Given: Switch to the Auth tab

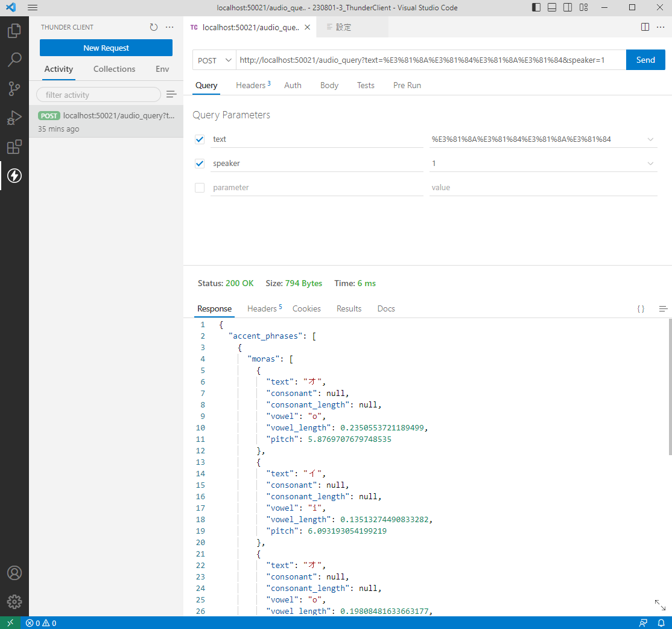Looking at the screenshot, I should click(x=293, y=85).
